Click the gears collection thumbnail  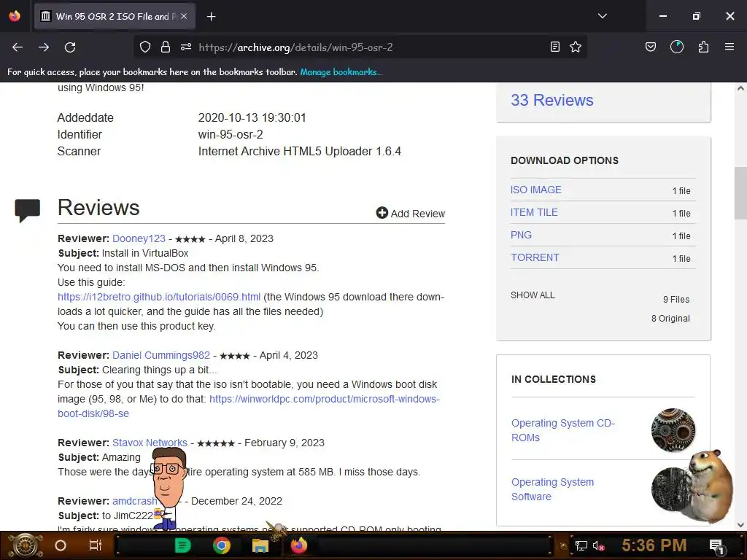coord(673,430)
